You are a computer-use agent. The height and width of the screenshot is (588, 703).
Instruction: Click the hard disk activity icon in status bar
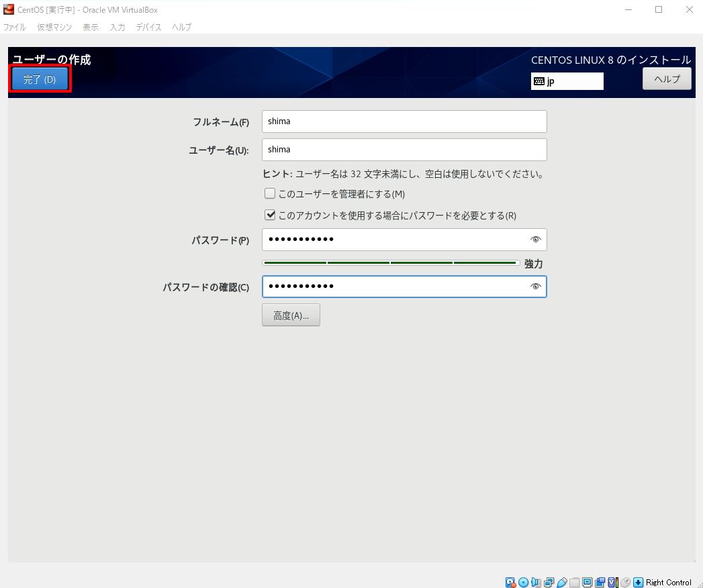point(510,582)
